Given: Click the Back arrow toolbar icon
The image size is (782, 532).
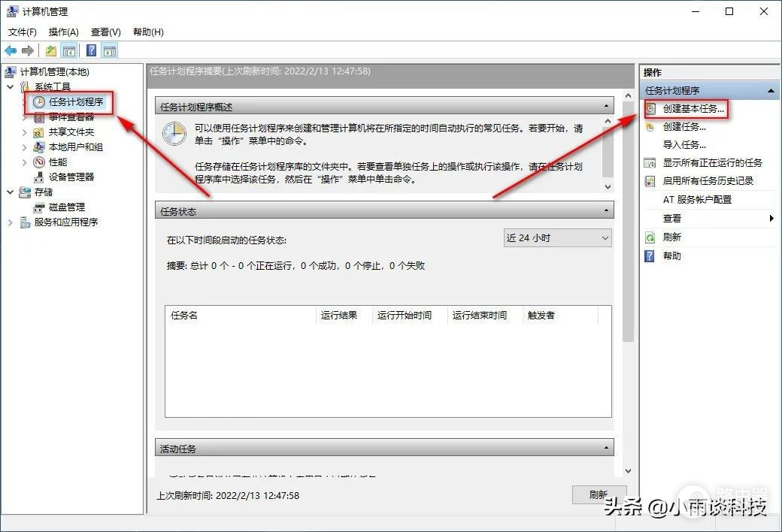Looking at the screenshot, I should pos(11,50).
